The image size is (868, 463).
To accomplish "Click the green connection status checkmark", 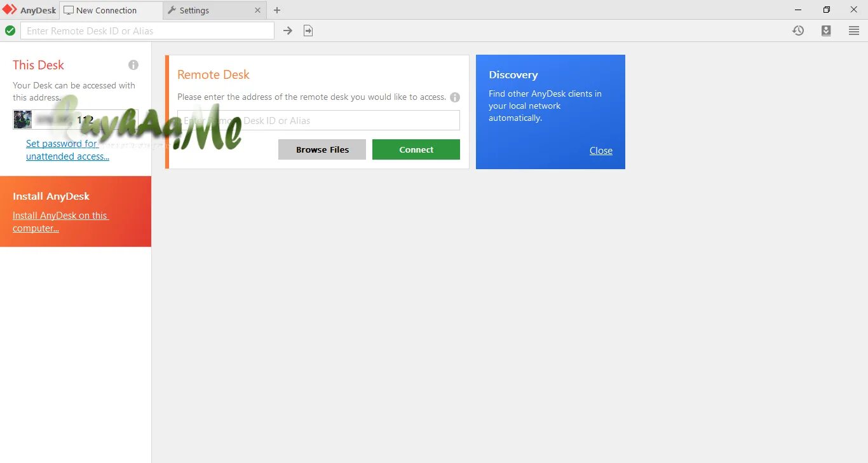I will click(x=10, y=31).
